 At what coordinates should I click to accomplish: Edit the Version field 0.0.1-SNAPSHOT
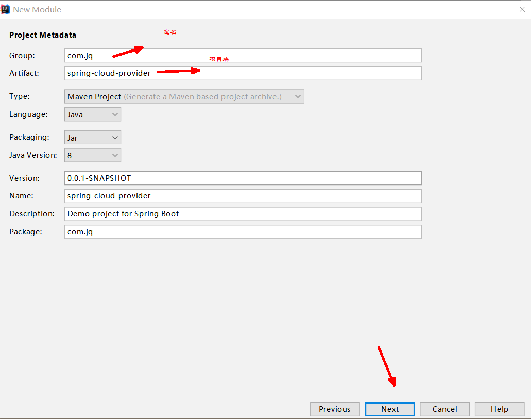coord(243,178)
